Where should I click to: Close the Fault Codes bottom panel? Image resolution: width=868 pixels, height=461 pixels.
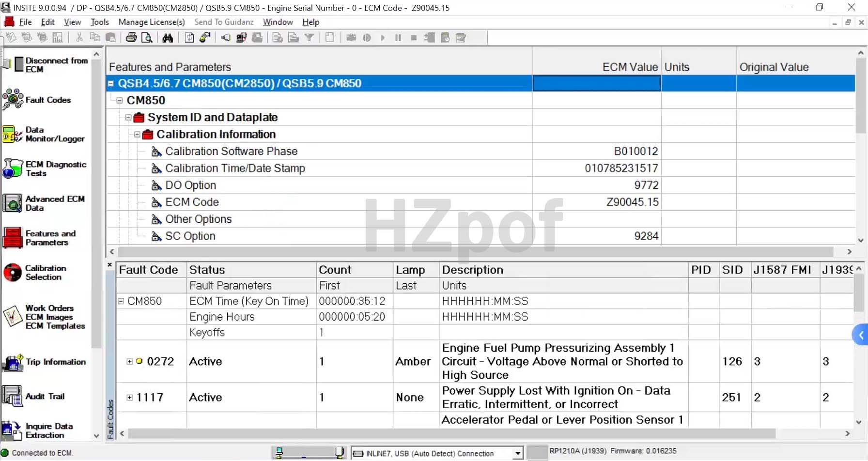[x=109, y=265]
